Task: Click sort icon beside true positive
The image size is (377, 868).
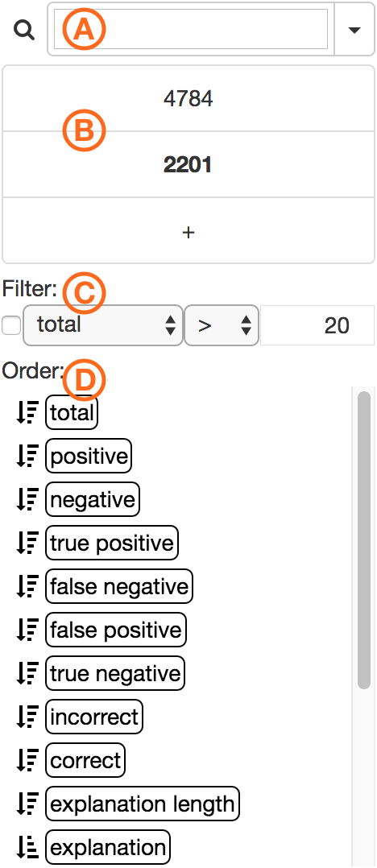Action: pos(27,543)
